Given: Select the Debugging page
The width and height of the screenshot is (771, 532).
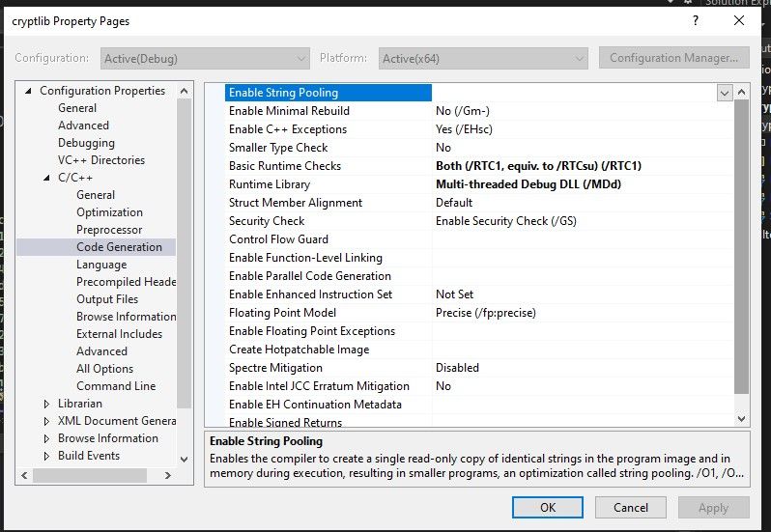Looking at the screenshot, I should [86, 143].
